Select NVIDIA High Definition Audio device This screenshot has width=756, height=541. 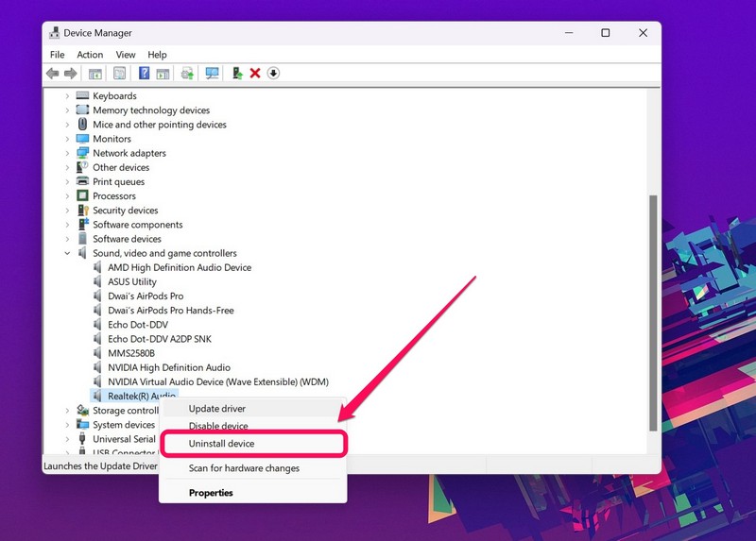169,367
